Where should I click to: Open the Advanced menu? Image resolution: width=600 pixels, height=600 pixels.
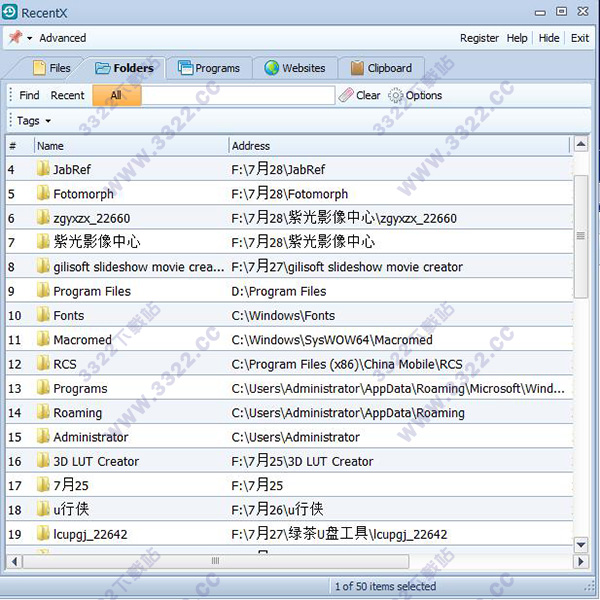point(63,38)
